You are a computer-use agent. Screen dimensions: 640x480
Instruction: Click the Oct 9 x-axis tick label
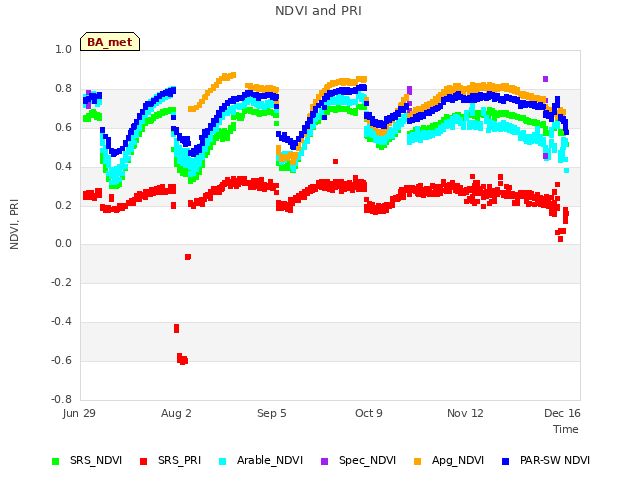tap(369, 413)
